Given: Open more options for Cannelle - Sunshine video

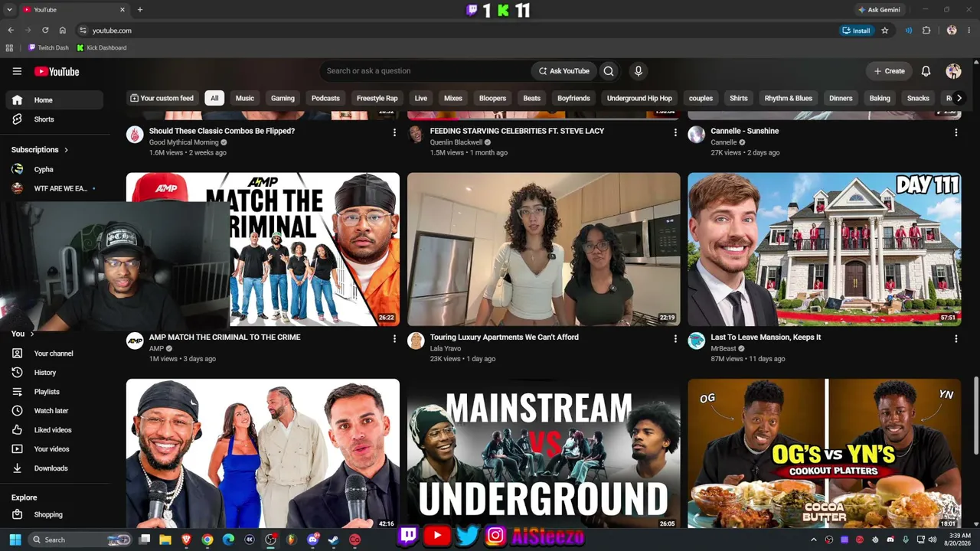Looking at the screenshot, I should tap(955, 132).
